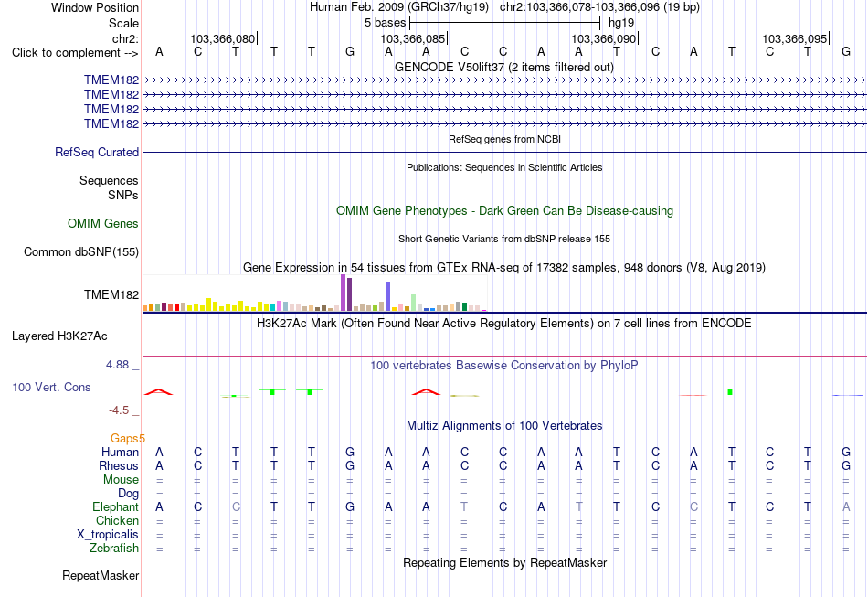
Task: Open GENCODE V50lift37 track title
Action: 504,67
